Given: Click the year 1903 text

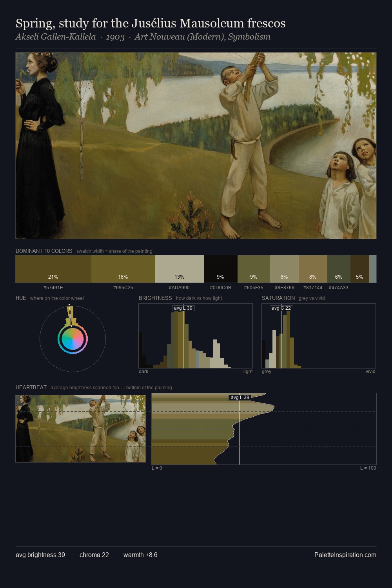Looking at the screenshot, I should pyautogui.click(x=115, y=37).
